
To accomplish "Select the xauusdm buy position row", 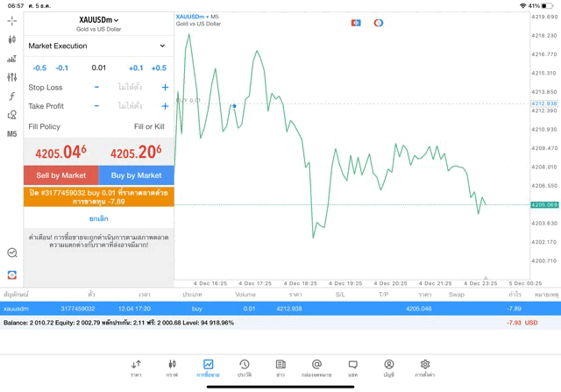I will click(263, 309).
